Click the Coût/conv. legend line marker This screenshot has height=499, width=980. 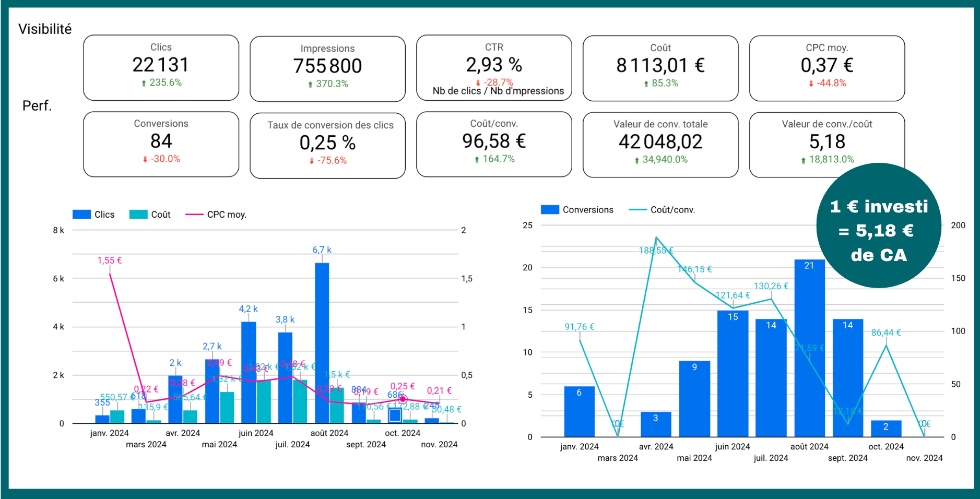click(637, 210)
